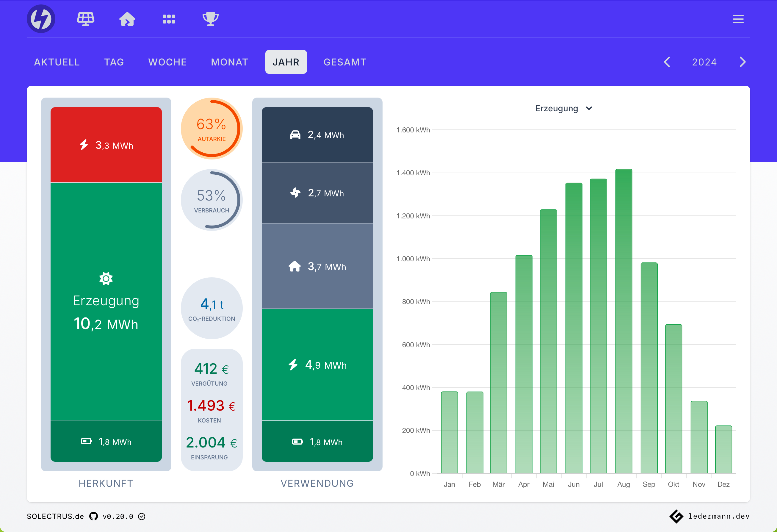Select the AKTUELL tab
Viewport: 777px width, 532px height.
[57, 62]
